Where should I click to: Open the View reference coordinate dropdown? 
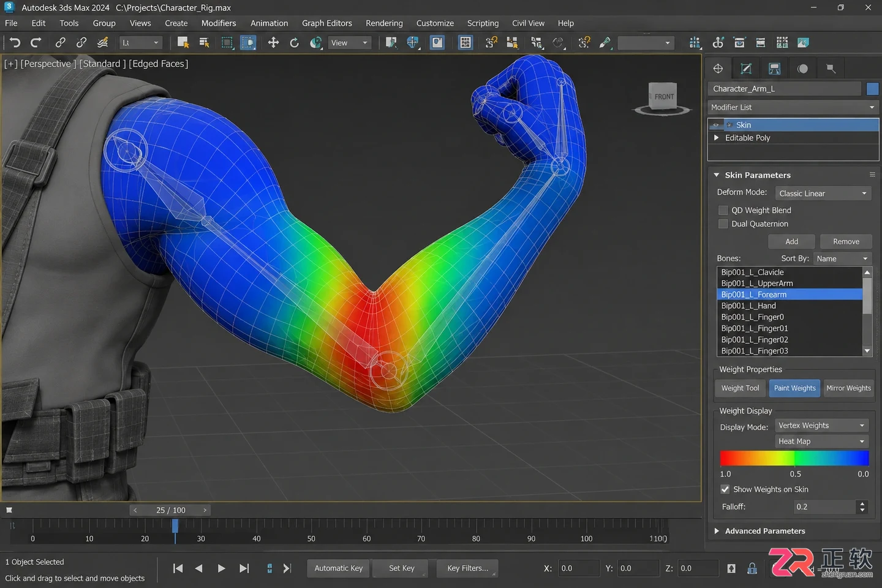[x=350, y=43]
